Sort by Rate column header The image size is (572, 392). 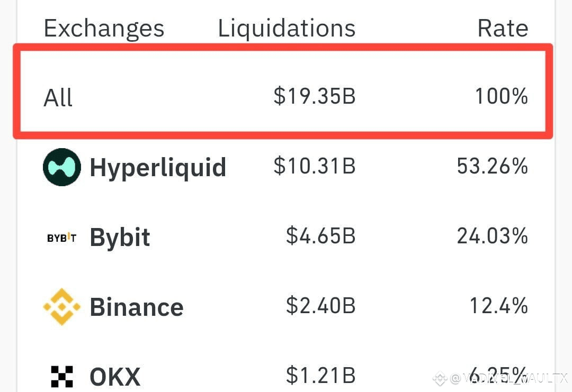(503, 28)
